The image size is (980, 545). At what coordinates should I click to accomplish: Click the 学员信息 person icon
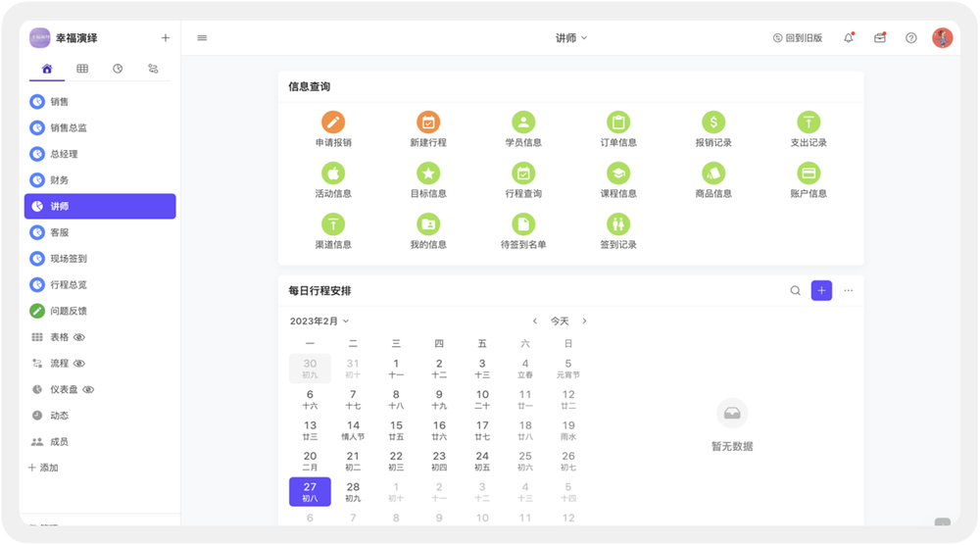[523, 123]
